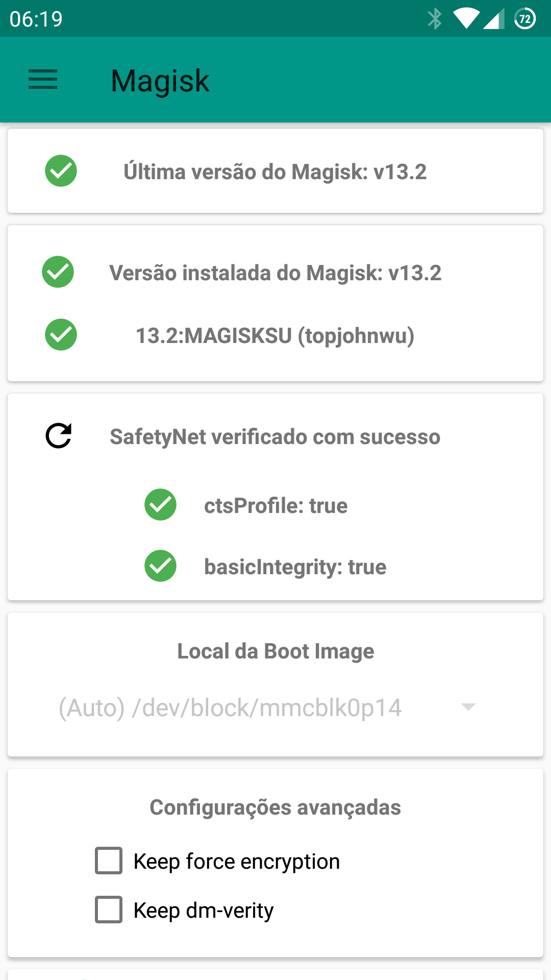The image size is (551, 980).
Task: Enable Keep dm-verity checkbox
Action: (109, 910)
